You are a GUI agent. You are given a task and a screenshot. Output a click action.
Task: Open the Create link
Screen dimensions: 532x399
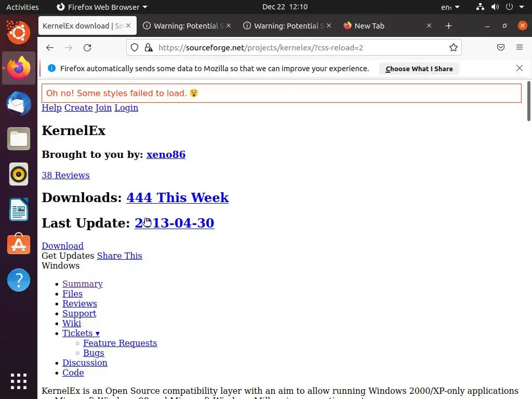pyautogui.click(x=78, y=108)
